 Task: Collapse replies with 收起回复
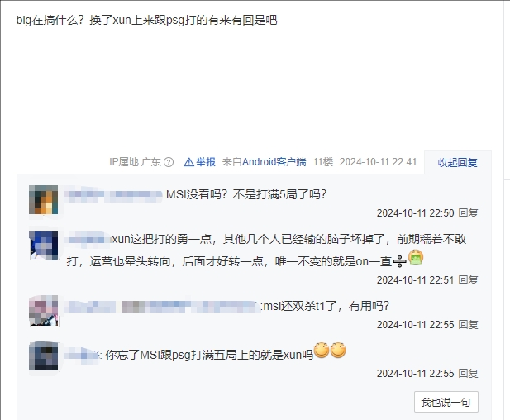click(457, 162)
